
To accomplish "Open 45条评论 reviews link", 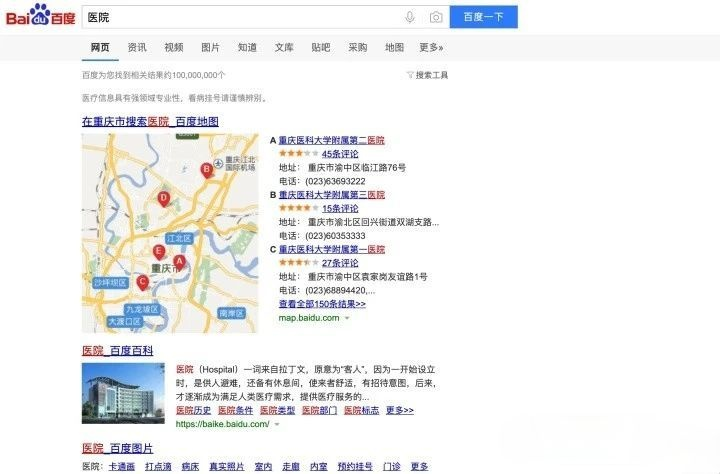I will [x=340, y=154].
